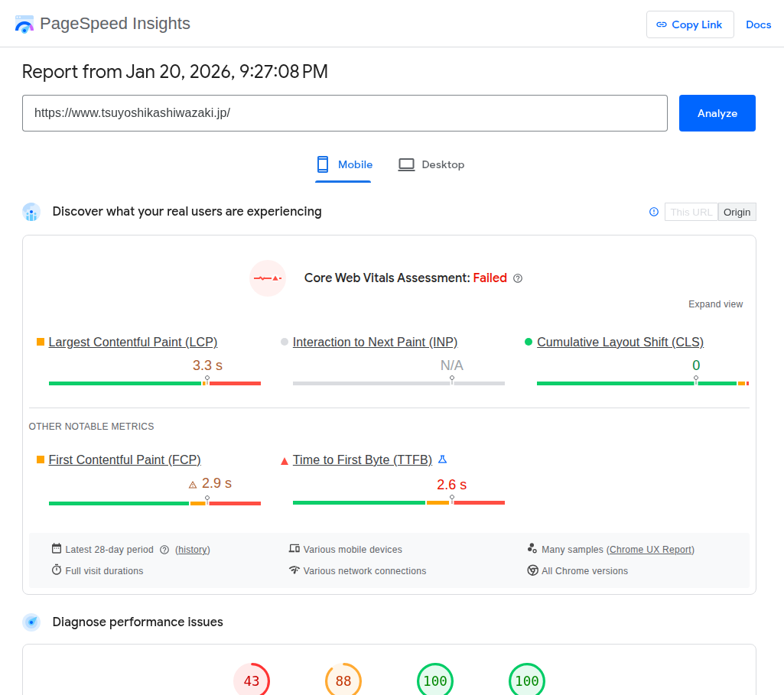Click the mobile device icon near Various mobile devices
784x695 pixels.
point(294,549)
